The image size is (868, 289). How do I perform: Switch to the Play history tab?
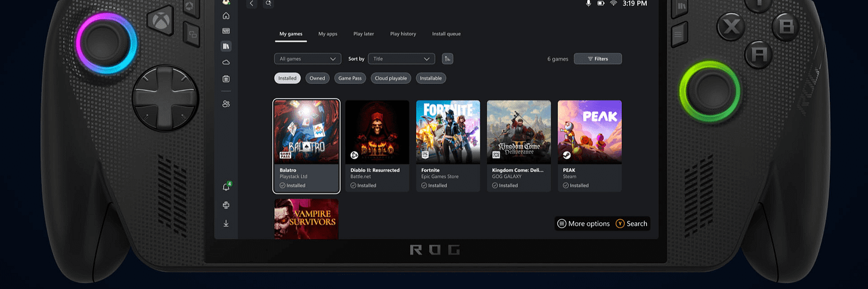403,34
